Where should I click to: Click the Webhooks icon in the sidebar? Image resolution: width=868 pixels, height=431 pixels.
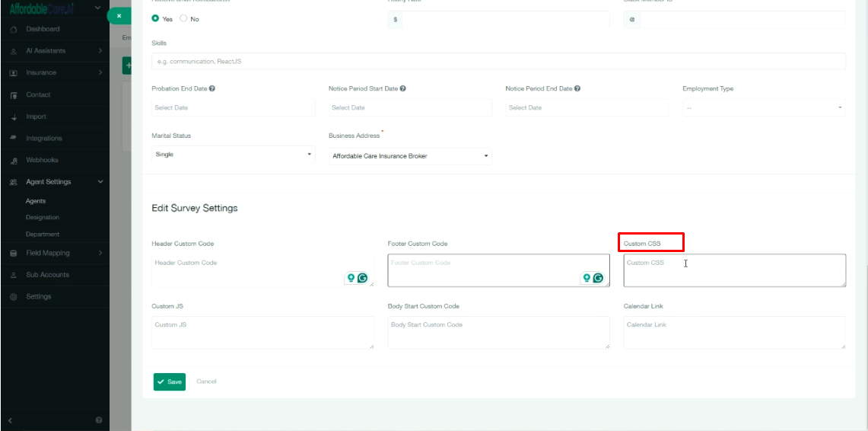click(x=14, y=161)
